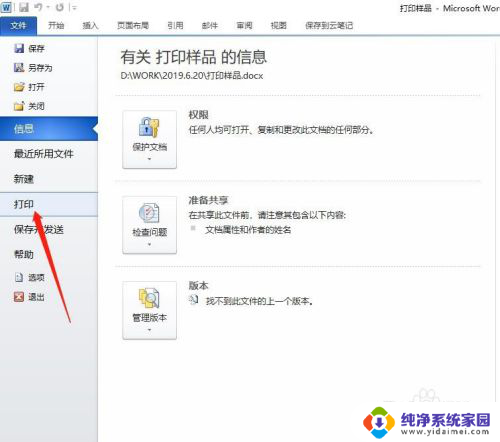Choose 另存为 in the file menu
500x442 pixels.
tap(40, 68)
